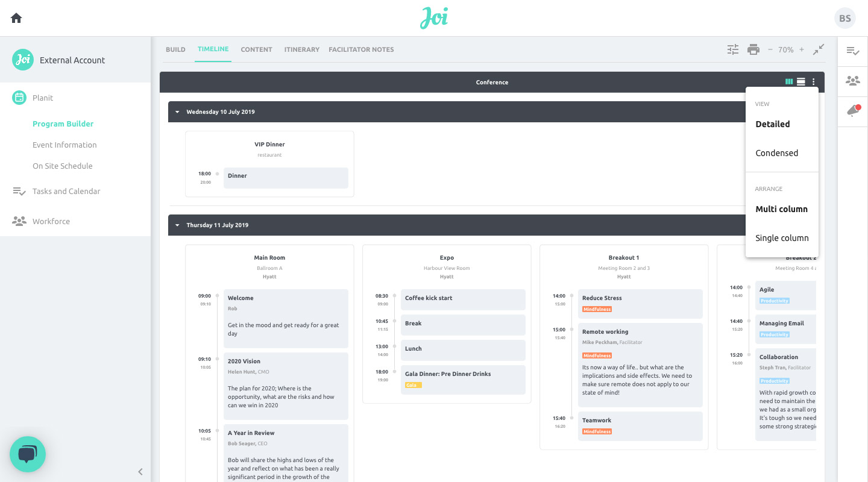Open Event Information link
Viewport: 868px width, 482px height.
click(64, 145)
